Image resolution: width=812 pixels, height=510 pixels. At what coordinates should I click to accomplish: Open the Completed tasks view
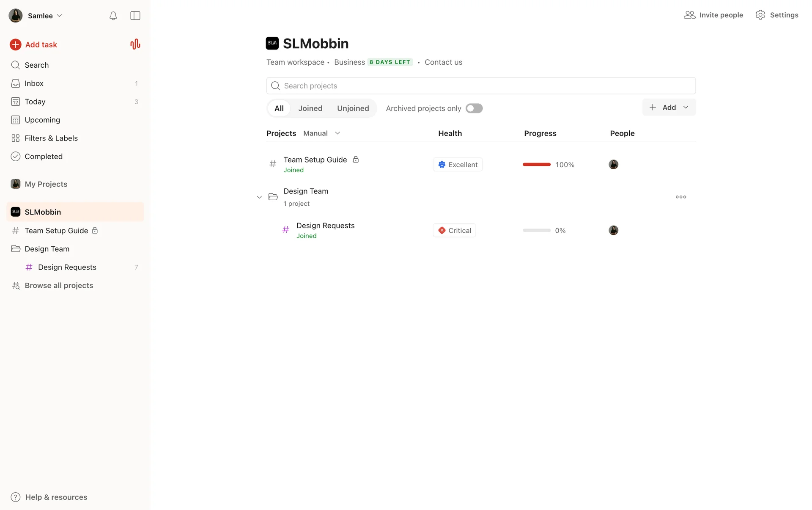coord(43,156)
